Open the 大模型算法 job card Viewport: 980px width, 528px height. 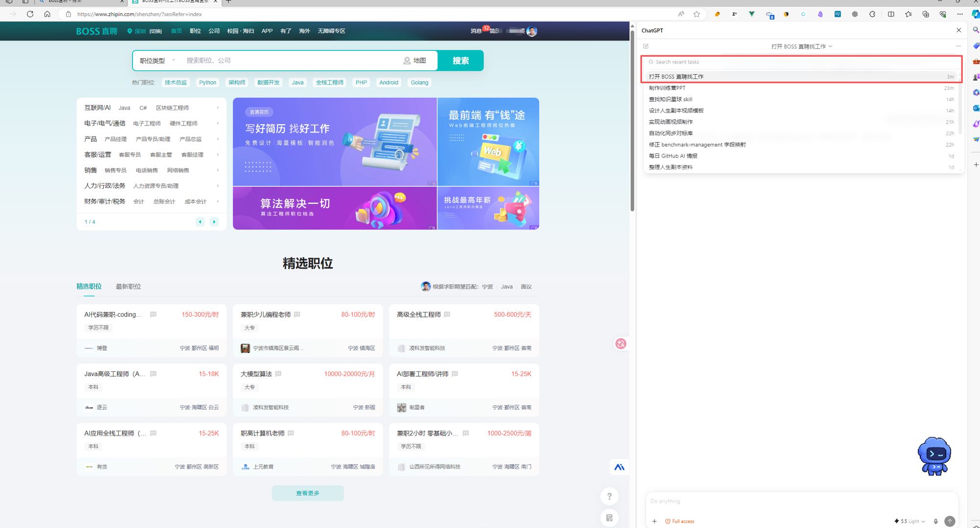(308, 390)
